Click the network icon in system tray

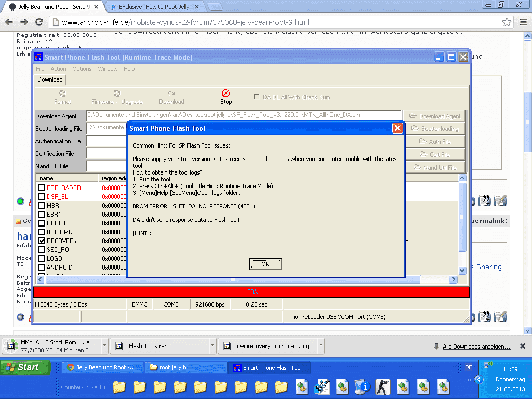(x=488, y=365)
